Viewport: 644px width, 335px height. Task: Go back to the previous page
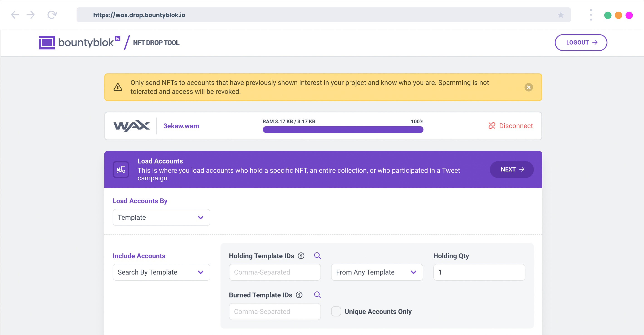point(15,15)
